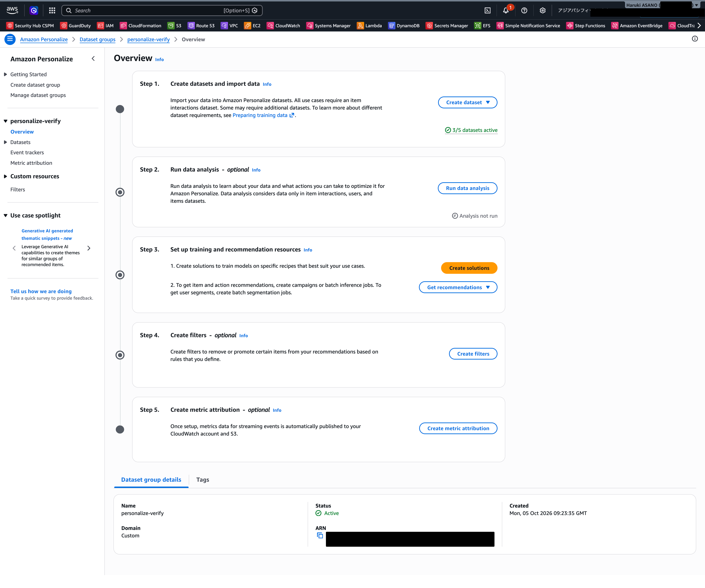Open the Create dataset dropdown

pyautogui.click(x=468, y=102)
